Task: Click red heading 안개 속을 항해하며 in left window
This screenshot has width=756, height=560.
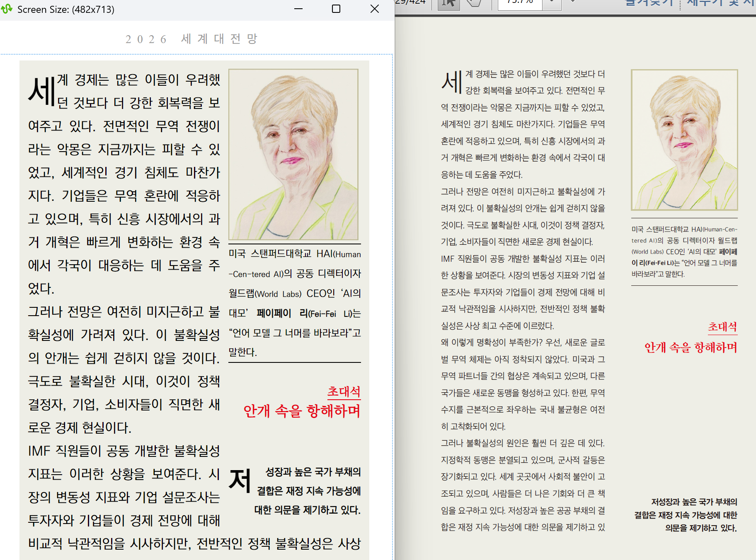Action: click(x=302, y=411)
